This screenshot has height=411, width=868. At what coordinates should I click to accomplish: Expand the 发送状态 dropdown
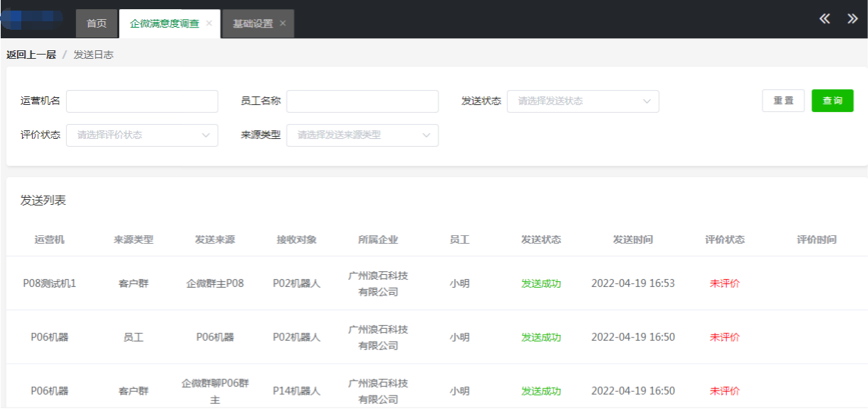click(582, 101)
